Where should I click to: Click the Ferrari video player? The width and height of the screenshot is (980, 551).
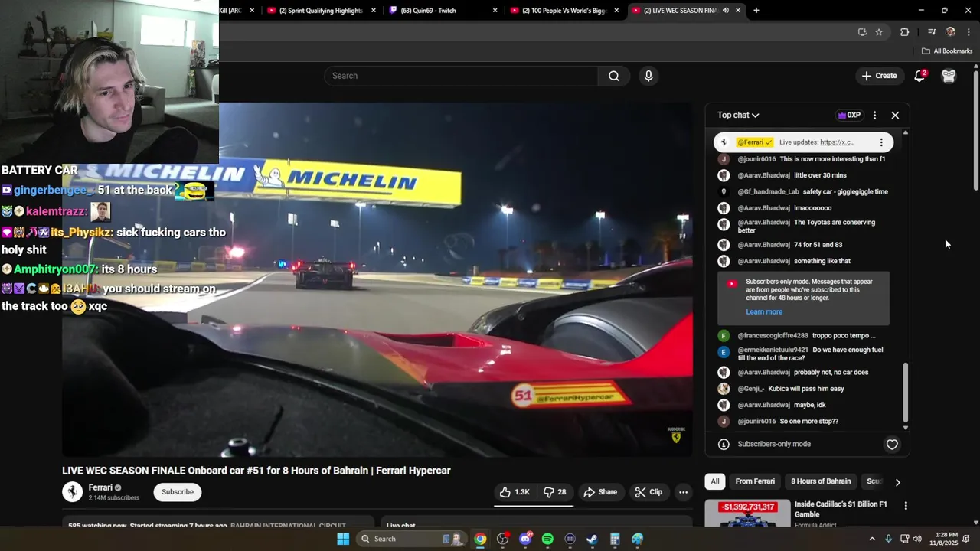click(x=377, y=279)
